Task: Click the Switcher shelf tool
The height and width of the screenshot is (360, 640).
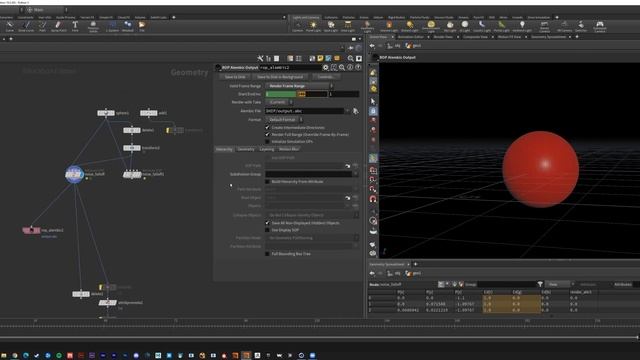Action: coord(581,27)
